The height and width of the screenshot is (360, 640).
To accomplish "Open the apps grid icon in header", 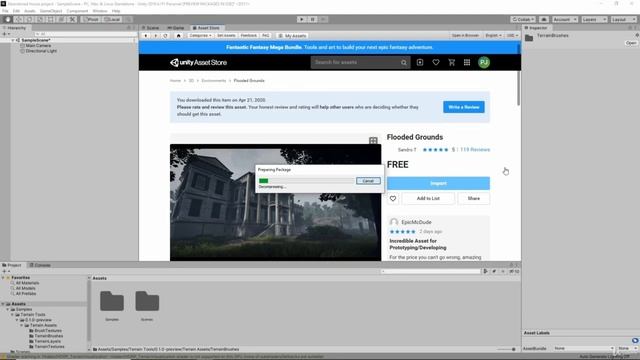I will click(467, 62).
